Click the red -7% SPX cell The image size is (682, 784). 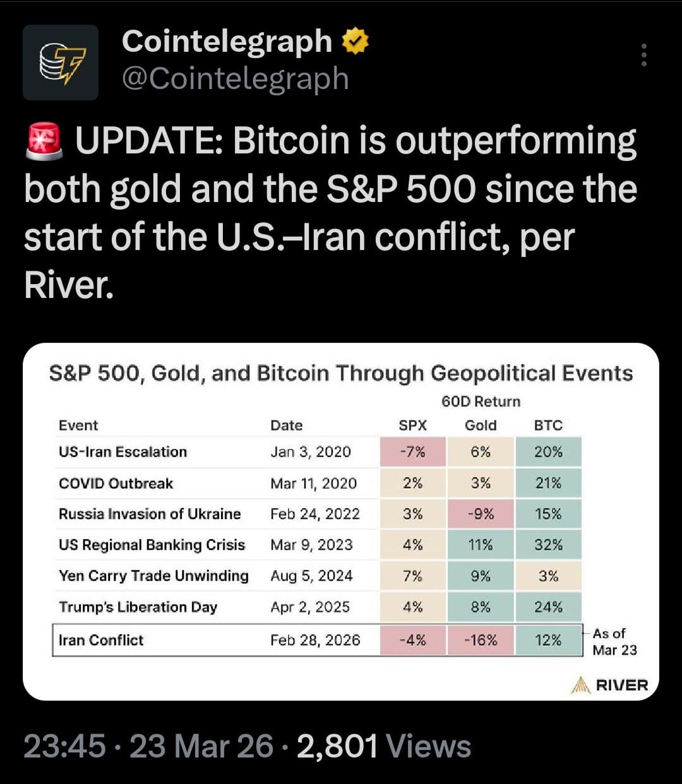412,452
